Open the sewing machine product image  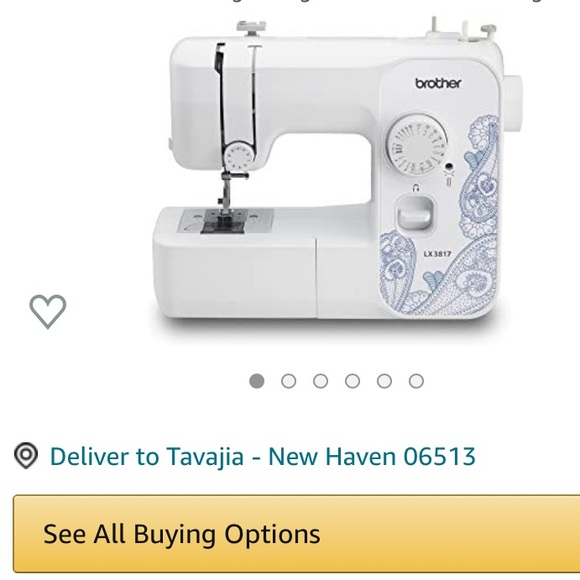[x=337, y=174]
